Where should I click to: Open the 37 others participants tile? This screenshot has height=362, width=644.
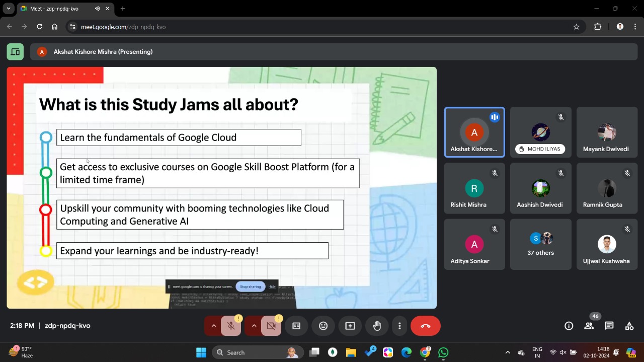541,244
